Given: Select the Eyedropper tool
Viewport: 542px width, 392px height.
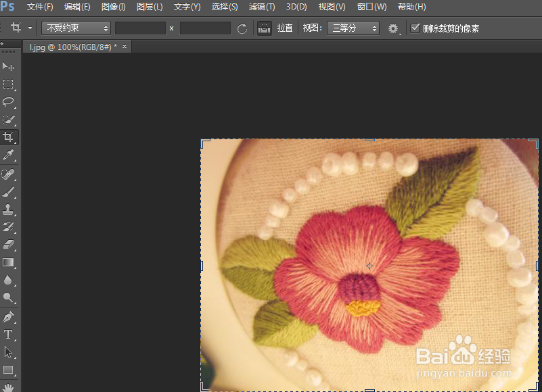Looking at the screenshot, I should pyautogui.click(x=8, y=155).
